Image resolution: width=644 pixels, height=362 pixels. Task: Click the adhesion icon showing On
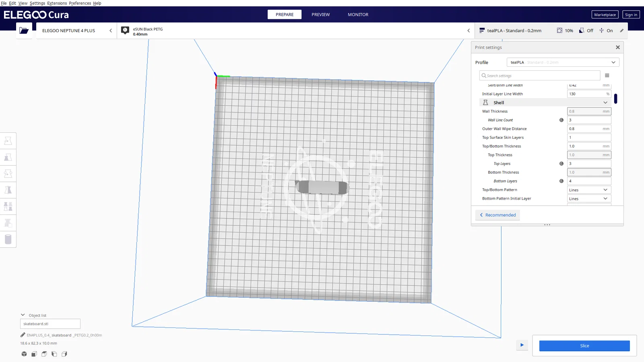601,31
